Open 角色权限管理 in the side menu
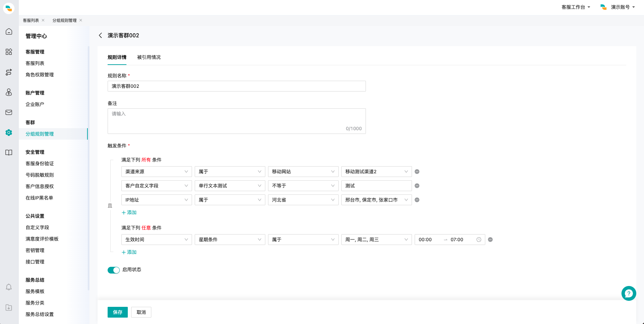The height and width of the screenshot is (324, 644). (40, 75)
